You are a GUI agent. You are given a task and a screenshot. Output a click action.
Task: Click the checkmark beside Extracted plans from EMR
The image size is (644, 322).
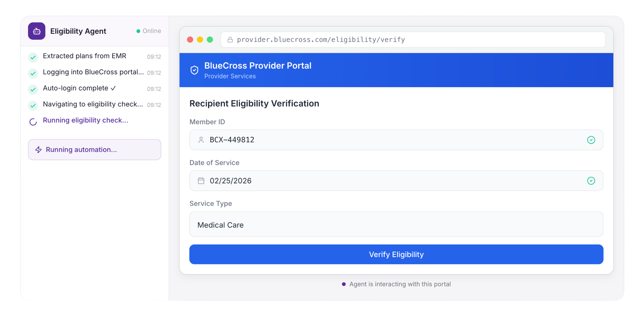coord(33,57)
